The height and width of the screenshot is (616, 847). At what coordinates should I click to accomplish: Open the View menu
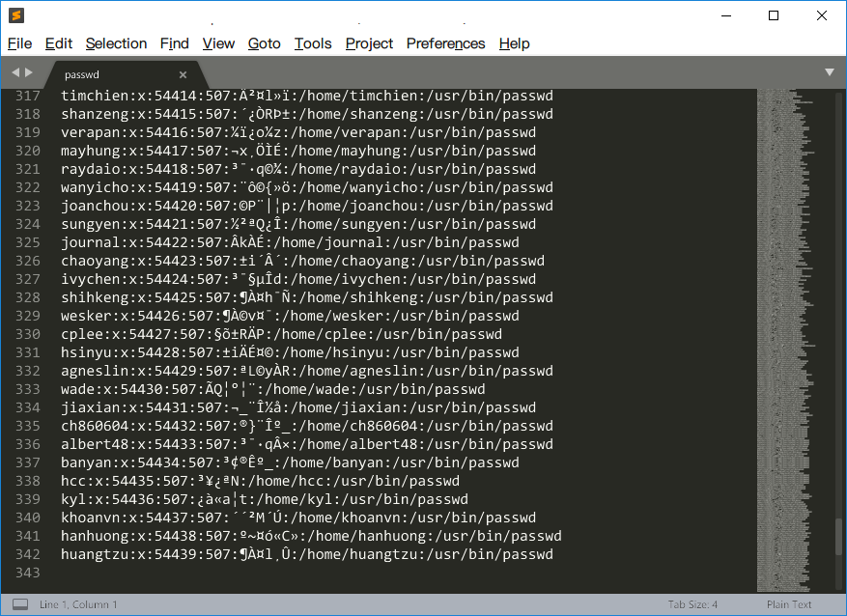[x=218, y=43]
